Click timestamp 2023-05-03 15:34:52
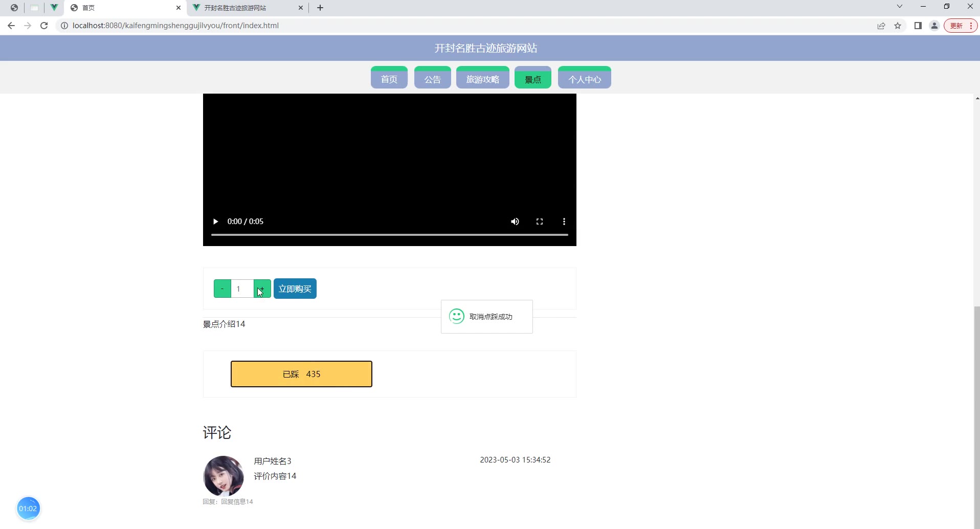The image size is (980, 529). (515, 460)
